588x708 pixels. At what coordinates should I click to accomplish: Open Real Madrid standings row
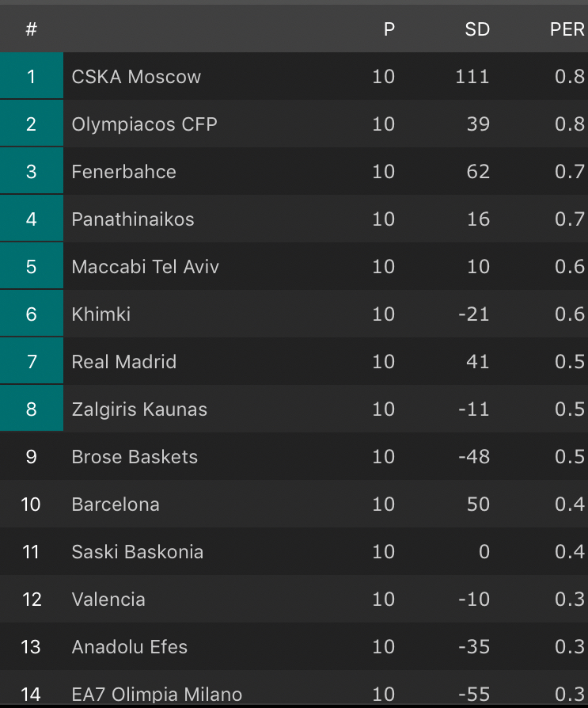click(124, 362)
